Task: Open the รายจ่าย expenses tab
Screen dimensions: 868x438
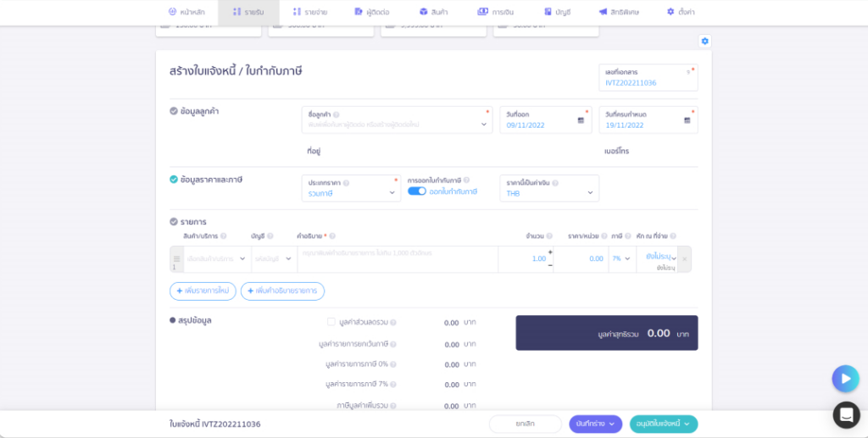Action: [310, 12]
